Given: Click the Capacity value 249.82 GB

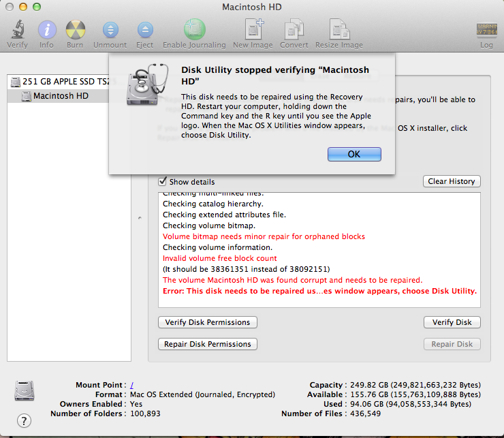Looking at the screenshot, I should tap(415, 385).
